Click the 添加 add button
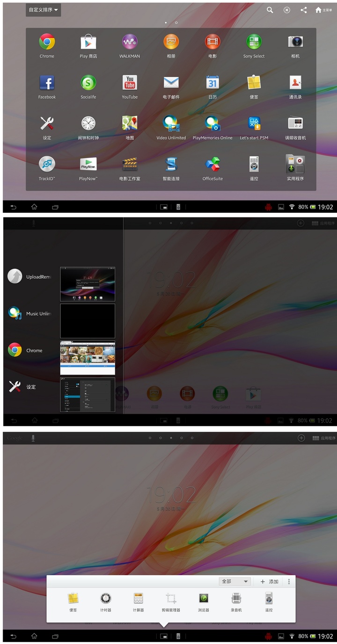 [x=269, y=582]
